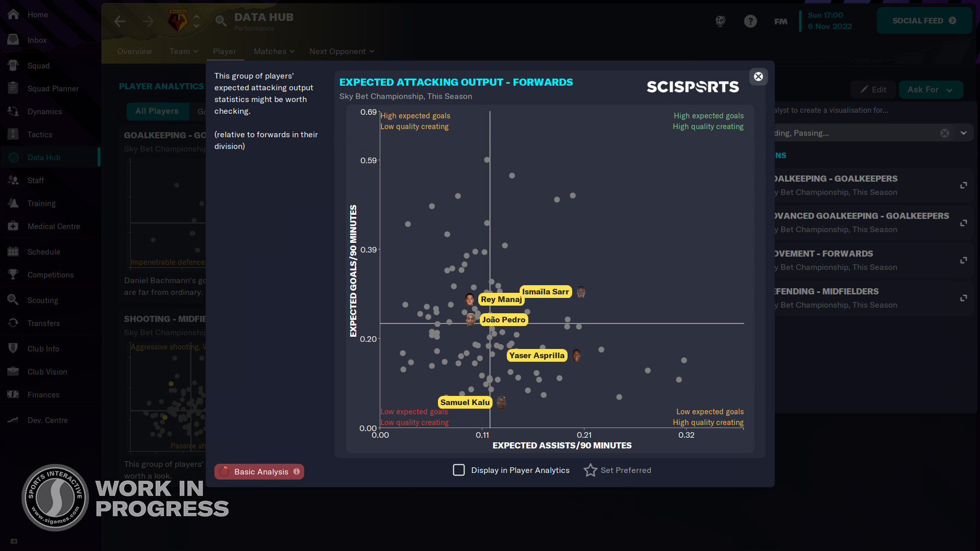Click the Set Preferred star toggle
The height and width of the screenshot is (551, 980).
click(x=590, y=469)
